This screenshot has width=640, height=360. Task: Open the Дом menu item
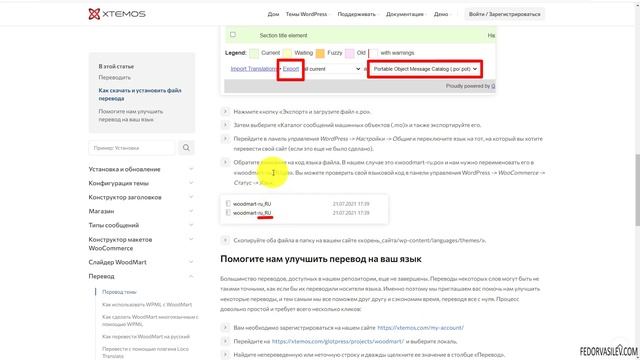pyautogui.click(x=273, y=14)
